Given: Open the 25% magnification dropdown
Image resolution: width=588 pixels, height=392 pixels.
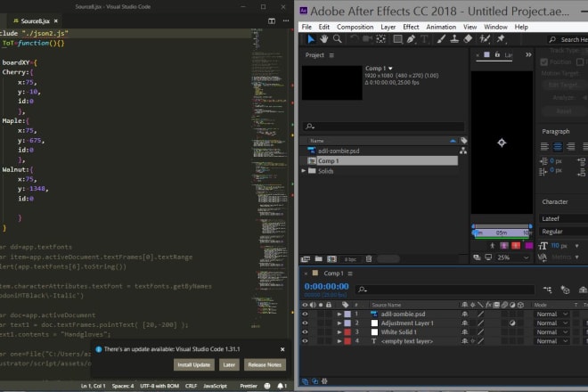Looking at the screenshot, I should tap(513, 257).
